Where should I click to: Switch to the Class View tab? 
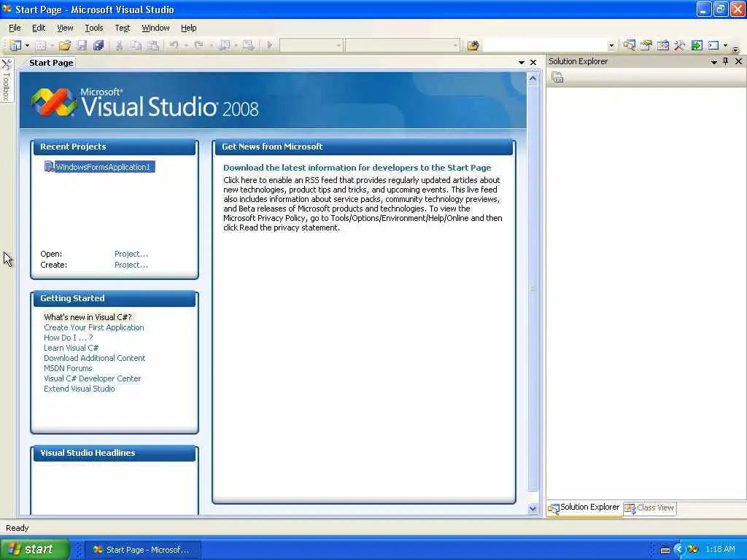click(x=650, y=508)
